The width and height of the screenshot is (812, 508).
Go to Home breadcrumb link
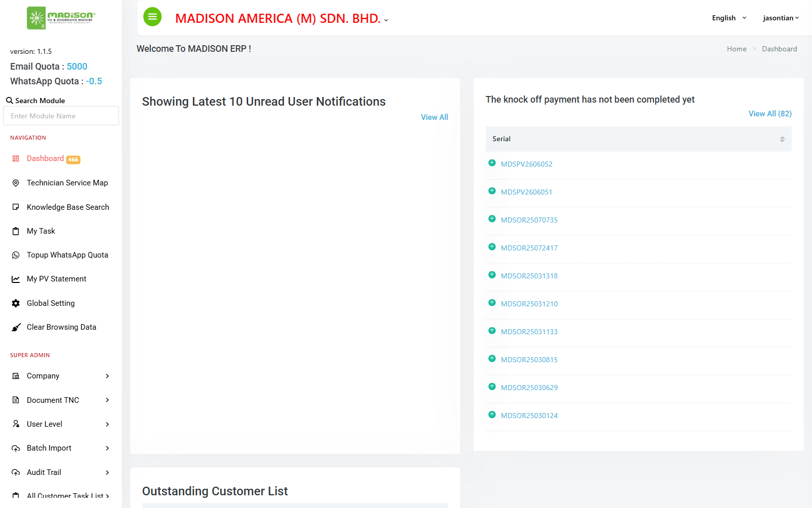(736, 49)
